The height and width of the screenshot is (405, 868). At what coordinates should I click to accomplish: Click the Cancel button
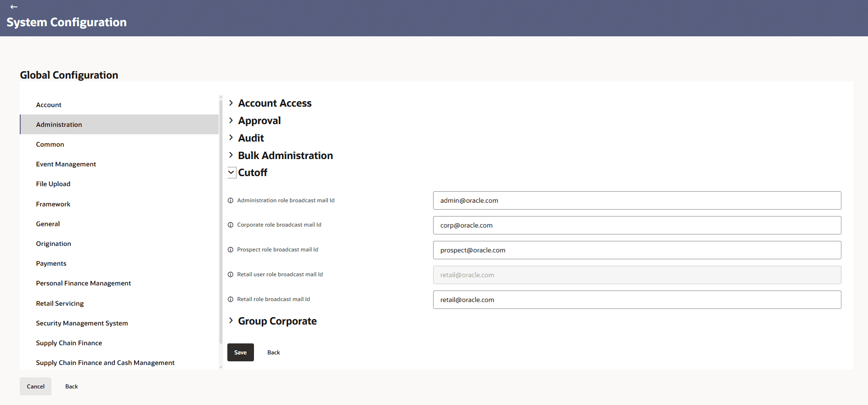click(x=35, y=387)
